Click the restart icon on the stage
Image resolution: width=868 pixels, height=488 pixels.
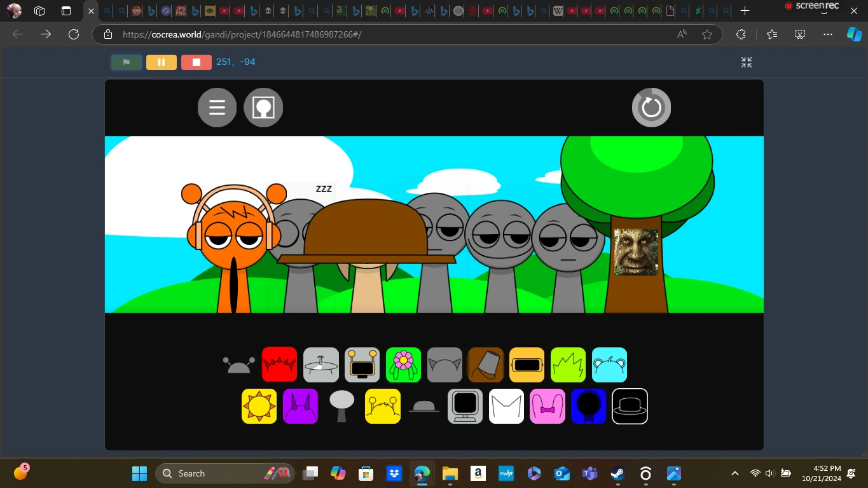651,107
